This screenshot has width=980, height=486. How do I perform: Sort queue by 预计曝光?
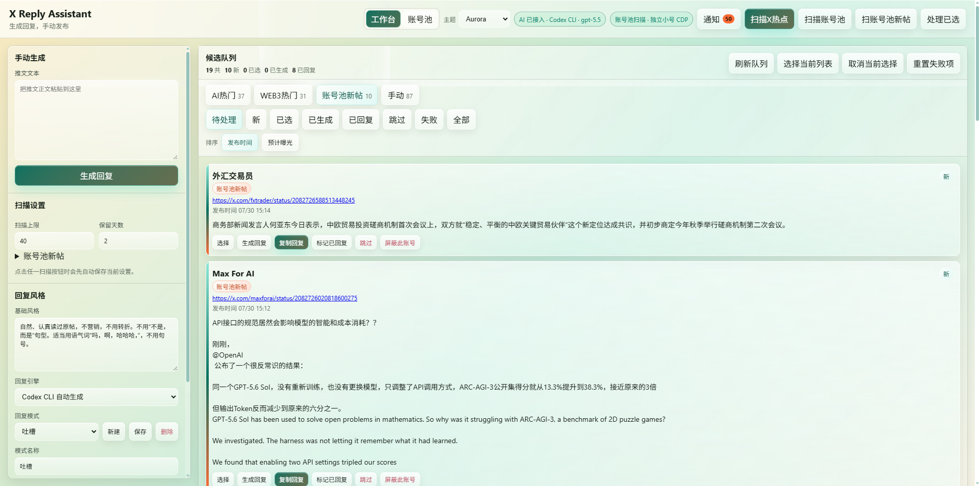[x=280, y=142]
